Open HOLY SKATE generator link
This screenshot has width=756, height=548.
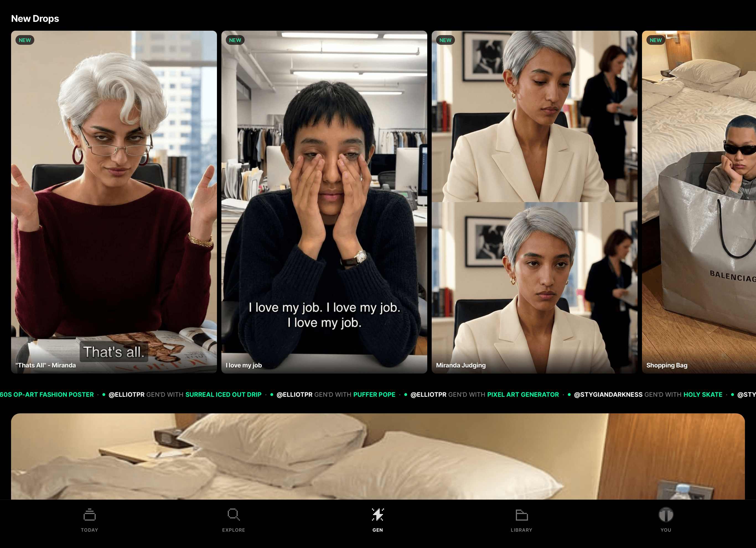click(703, 395)
